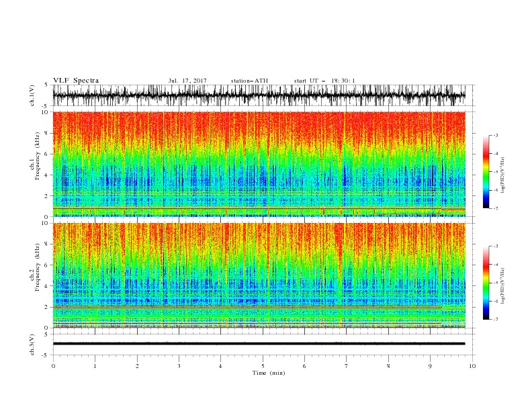Click the "Time (min)" x-axis label
This screenshot has width=532, height=411.
point(269,373)
